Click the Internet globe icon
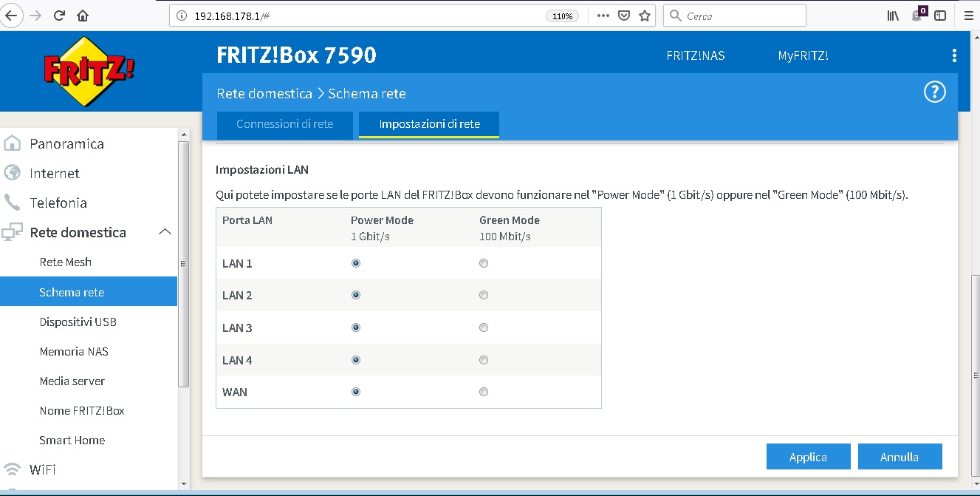This screenshot has width=980, height=496. 12,173
